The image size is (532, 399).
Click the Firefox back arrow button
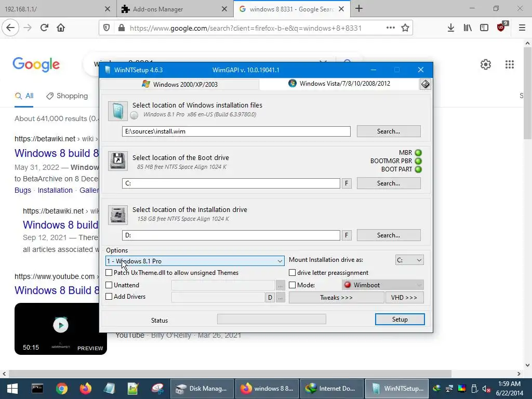(x=10, y=28)
